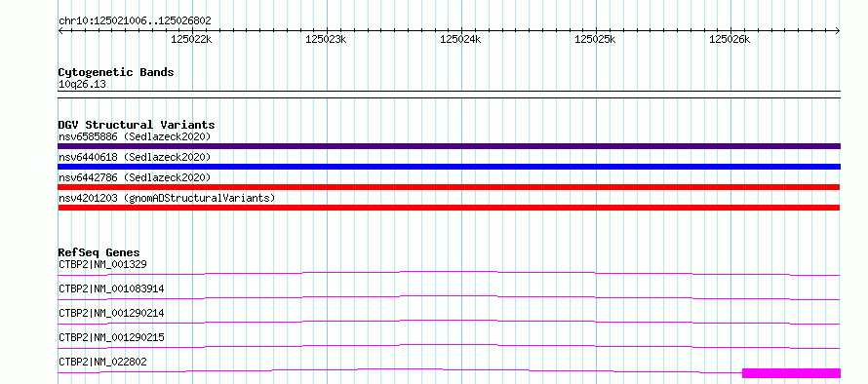
Task: Open nsv6440618 (Sedlazeck2020) variant label
Action: [135, 157]
